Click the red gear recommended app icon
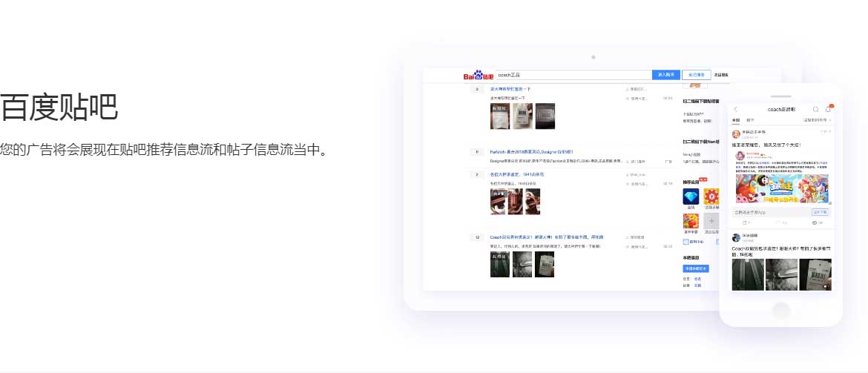This screenshot has height=373, width=868. click(711, 197)
